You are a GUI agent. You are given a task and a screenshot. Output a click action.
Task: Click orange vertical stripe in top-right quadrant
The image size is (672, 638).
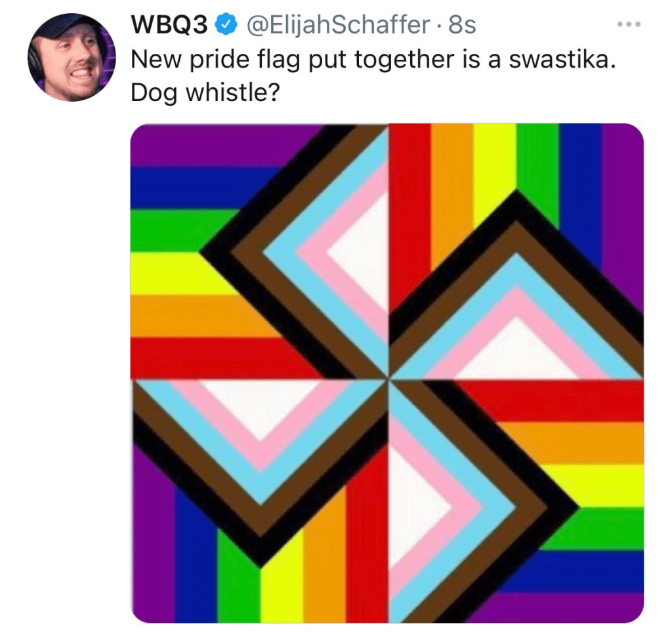pos(451,177)
